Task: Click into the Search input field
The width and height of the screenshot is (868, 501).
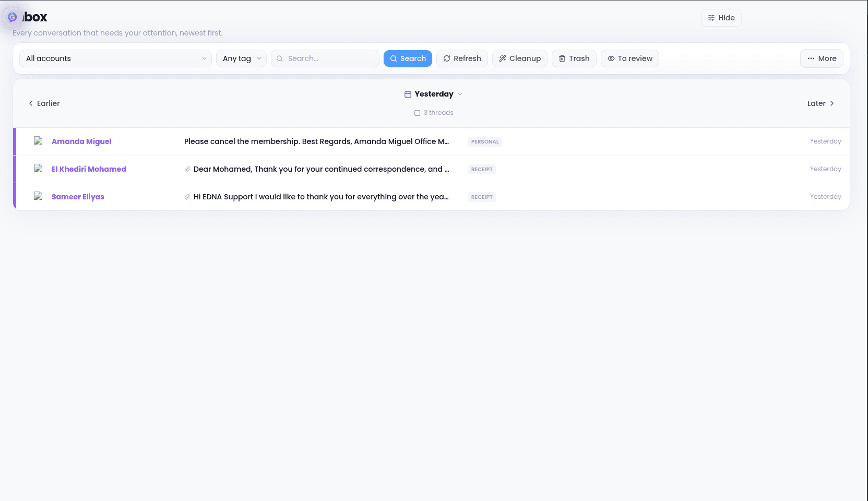Action: [325, 58]
